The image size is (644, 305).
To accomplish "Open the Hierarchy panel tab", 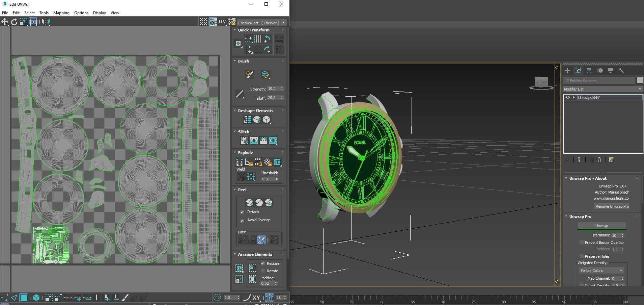I will (589, 71).
